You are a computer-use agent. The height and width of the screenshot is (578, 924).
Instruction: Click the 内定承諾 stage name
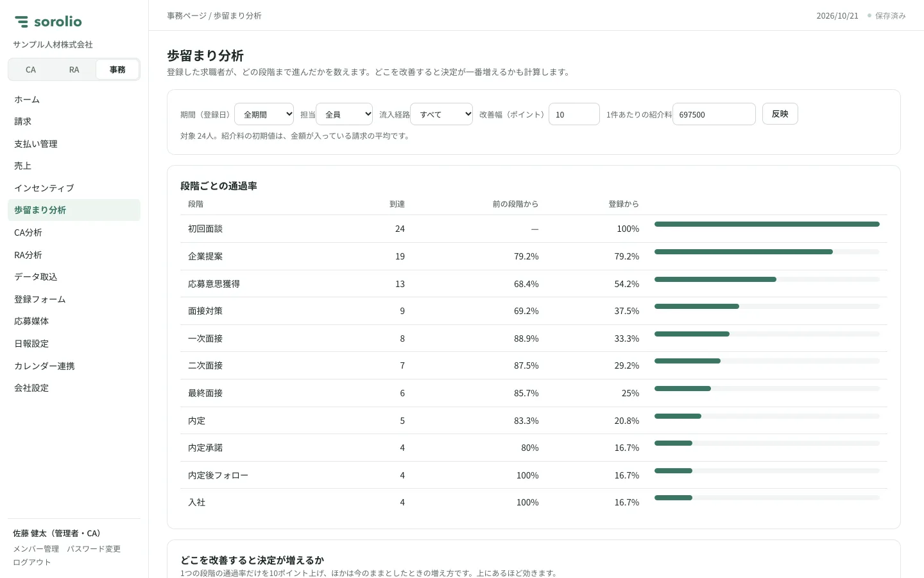pyautogui.click(x=205, y=448)
